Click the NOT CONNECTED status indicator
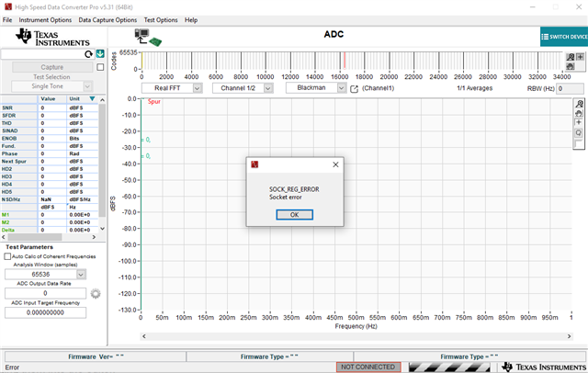 tap(368, 367)
